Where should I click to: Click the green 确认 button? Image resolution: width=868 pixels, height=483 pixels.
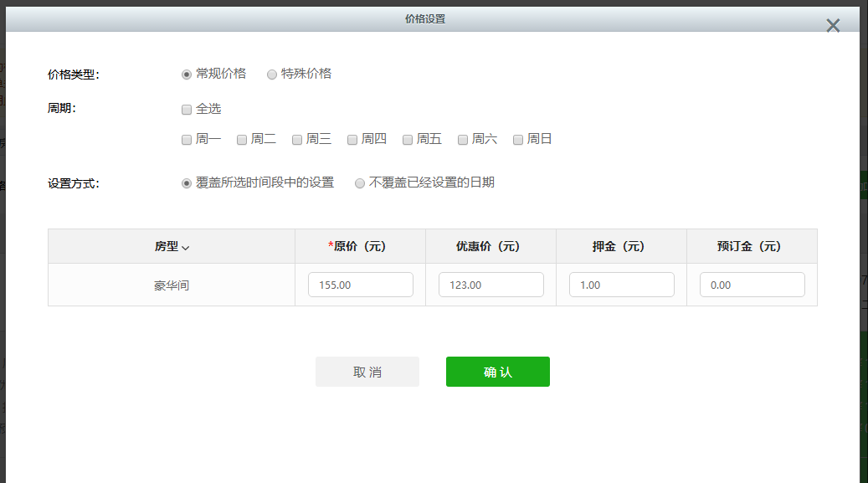point(497,372)
